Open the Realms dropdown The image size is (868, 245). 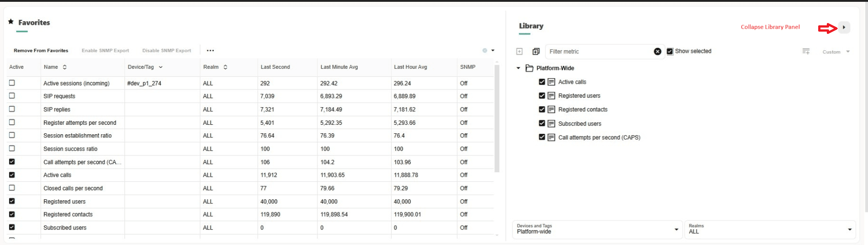click(x=770, y=229)
